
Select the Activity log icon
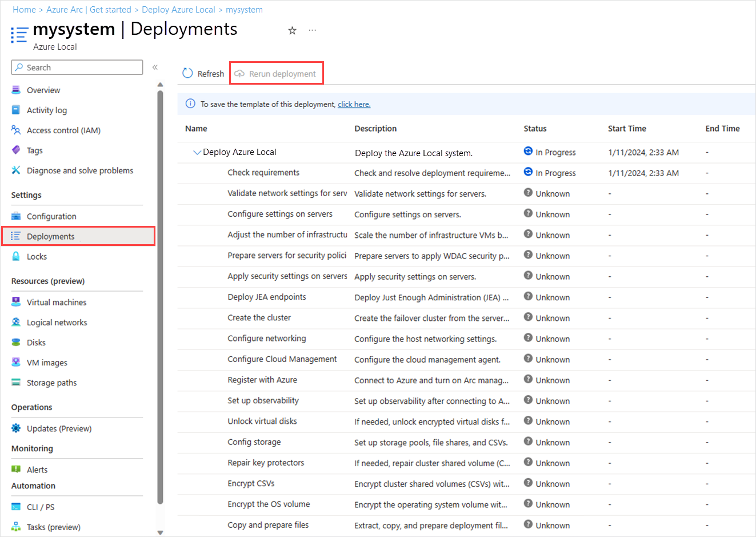point(17,110)
